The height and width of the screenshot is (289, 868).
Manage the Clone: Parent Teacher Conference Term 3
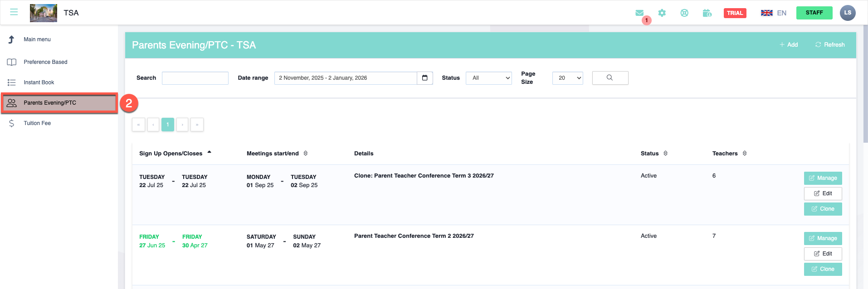tap(823, 178)
